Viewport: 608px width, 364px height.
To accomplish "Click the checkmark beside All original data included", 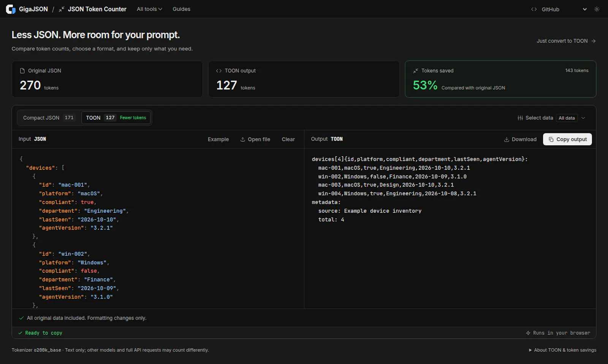I will point(21,318).
